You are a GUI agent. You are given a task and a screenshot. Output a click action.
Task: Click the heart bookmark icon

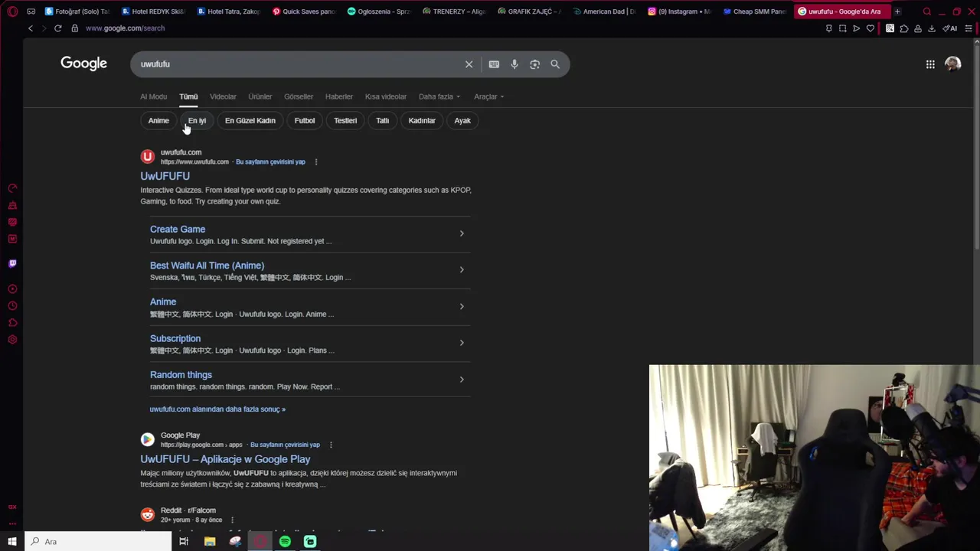coord(870,28)
